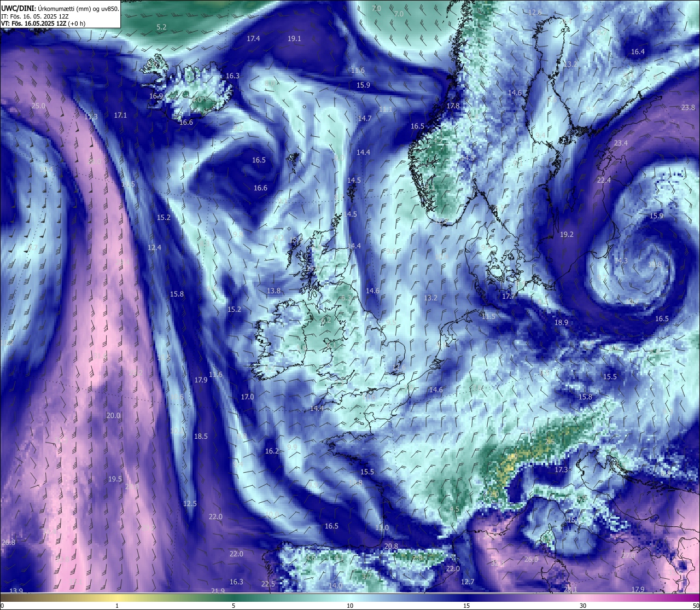
Task: Click the map value '11.0'
Action: [382, 528]
